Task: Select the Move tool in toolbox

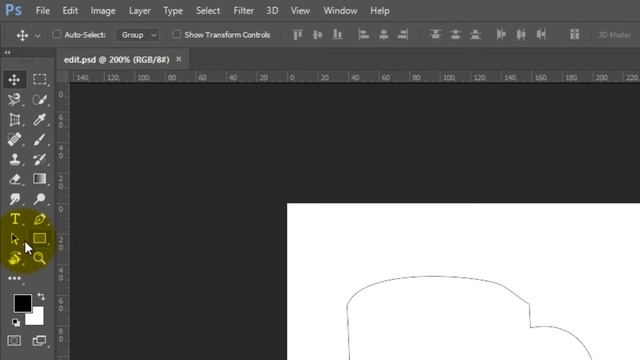Action: click(x=14, y=80)
